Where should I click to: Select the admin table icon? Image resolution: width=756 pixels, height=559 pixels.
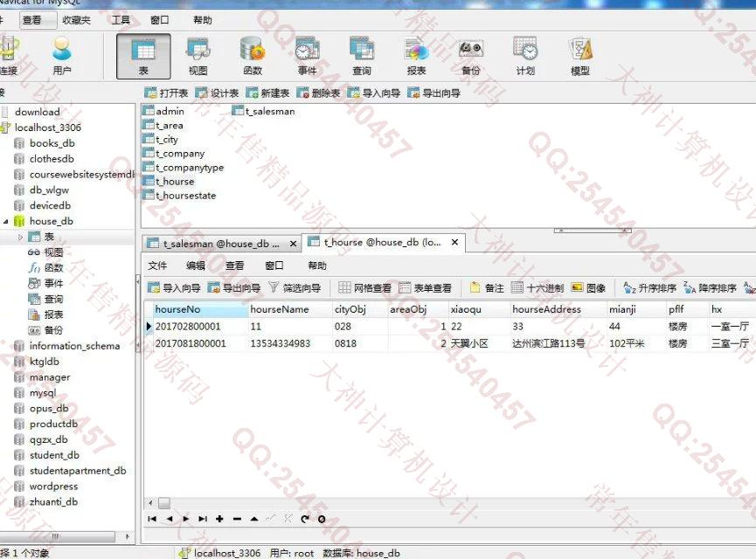coord(149,111)
